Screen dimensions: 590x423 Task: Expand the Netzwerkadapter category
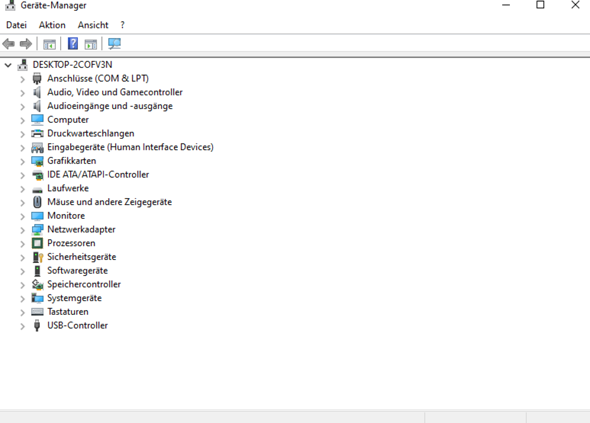click(x=23, y=230)
